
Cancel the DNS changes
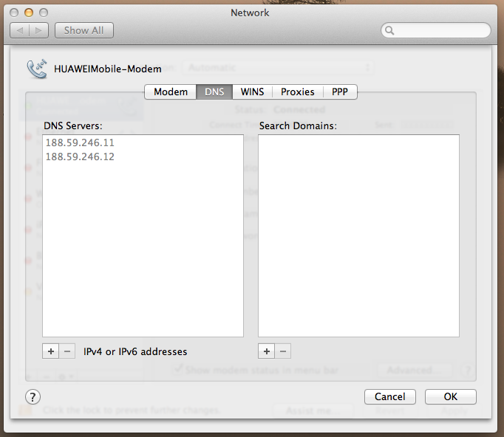click(x=390, y=397)
